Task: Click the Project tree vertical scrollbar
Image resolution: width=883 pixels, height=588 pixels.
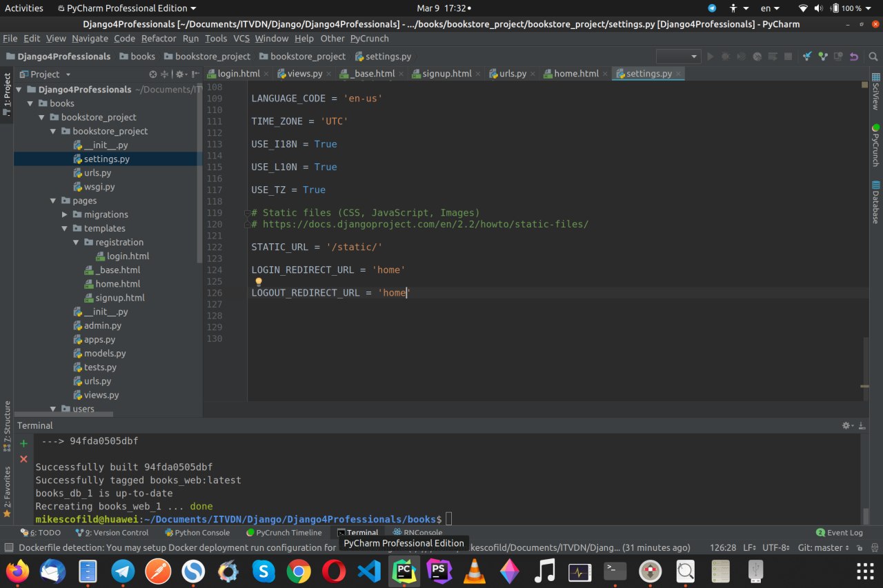Action: [200, 172]
